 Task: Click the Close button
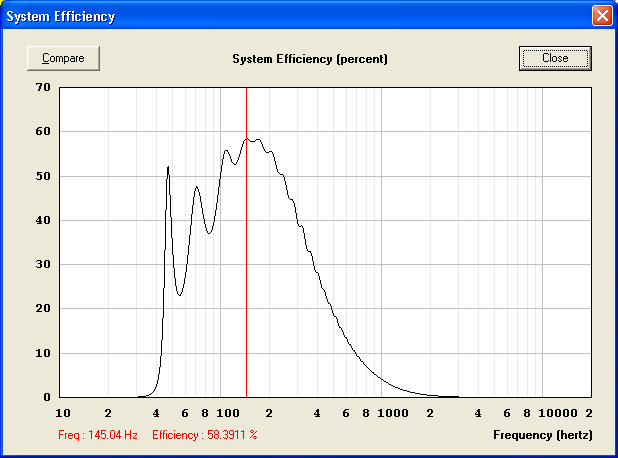555,58
